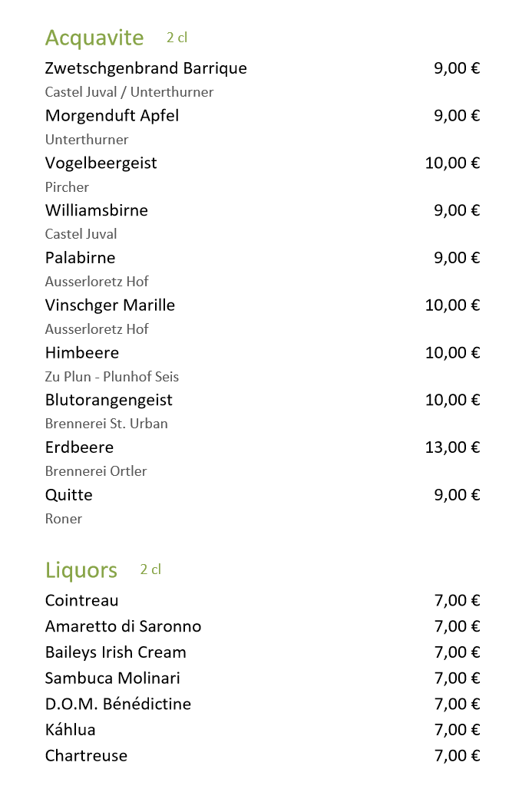Select Cointreau in the Liquors list
532x812 pixels.
[x=81, y=601]
